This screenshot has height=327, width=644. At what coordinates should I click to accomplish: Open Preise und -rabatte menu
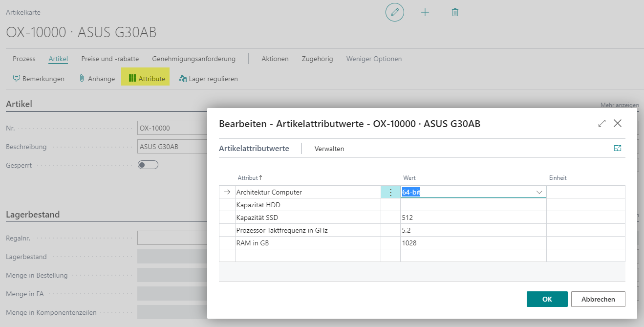tap(110, 59)
